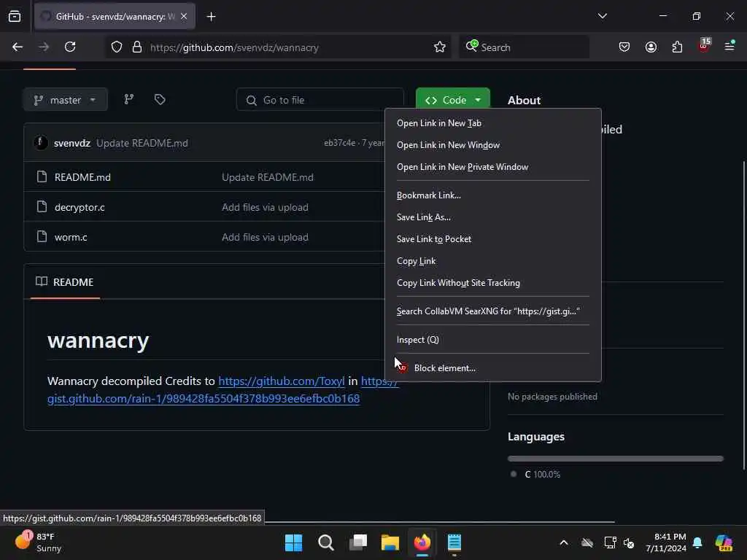Screen dimensions: 747x560
Task: Reload the current page
Action: tap(70, 47)
